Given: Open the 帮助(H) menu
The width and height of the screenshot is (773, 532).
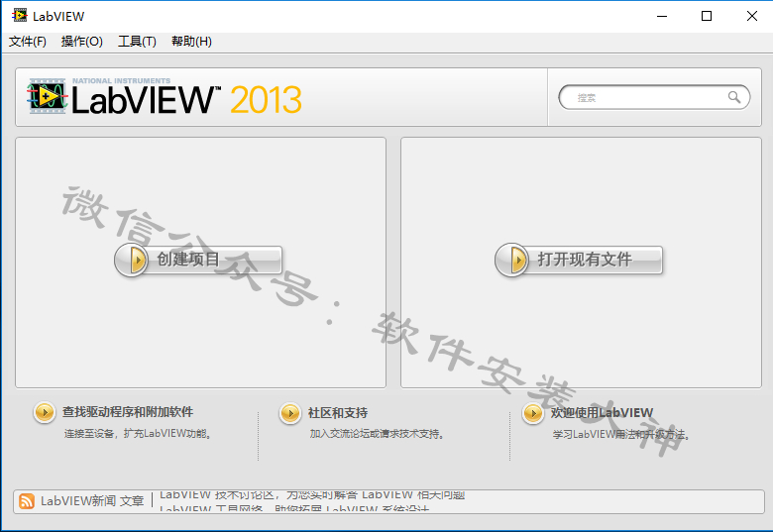Looking at the screenshot, I should tap(192, 42).
